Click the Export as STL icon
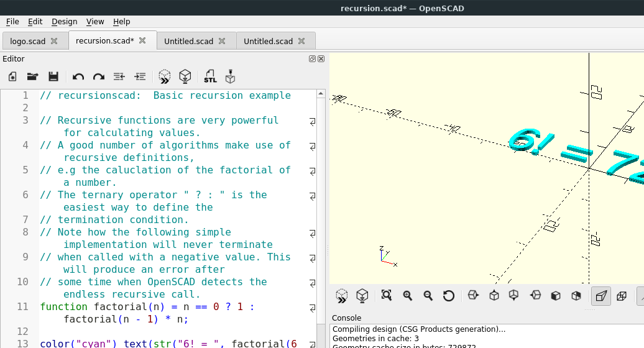 (x=210, y=76)
